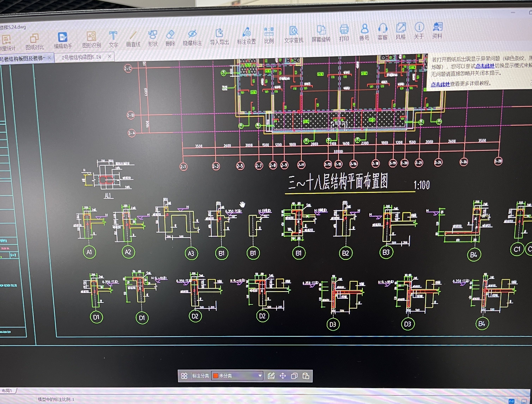The height and width of the screenshot is (404, 532).
Task: Open the 账号 account menu
Action: coord(364,32)
